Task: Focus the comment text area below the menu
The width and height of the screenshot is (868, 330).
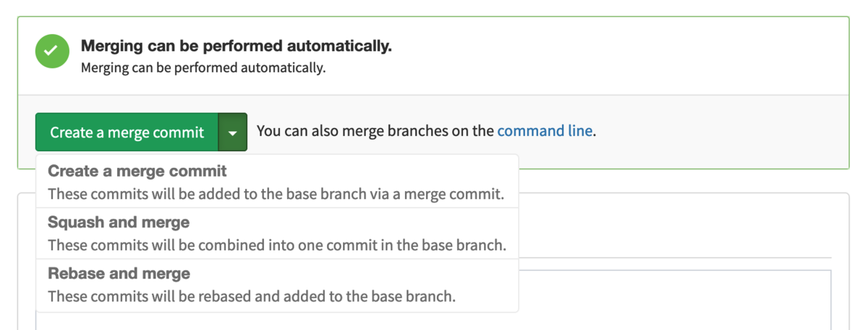Action: 675,300
